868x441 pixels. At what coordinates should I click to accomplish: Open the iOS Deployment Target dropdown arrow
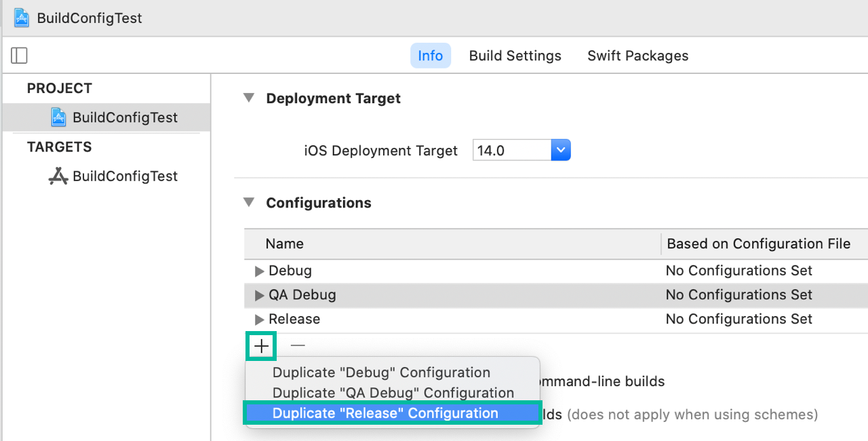561,151
